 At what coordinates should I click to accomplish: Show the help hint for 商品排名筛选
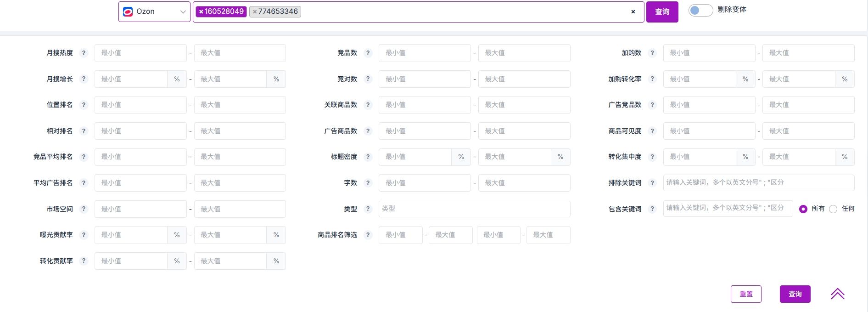point(368,235)
